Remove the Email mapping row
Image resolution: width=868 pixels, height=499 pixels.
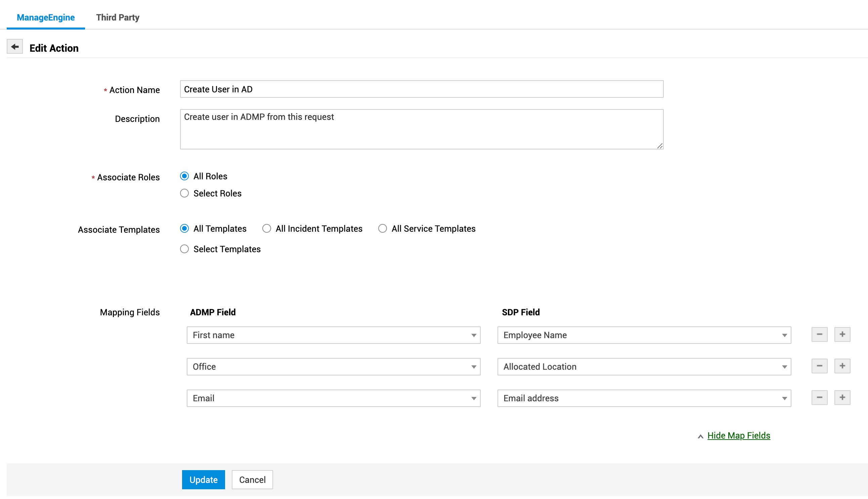[x=819, y=398]
